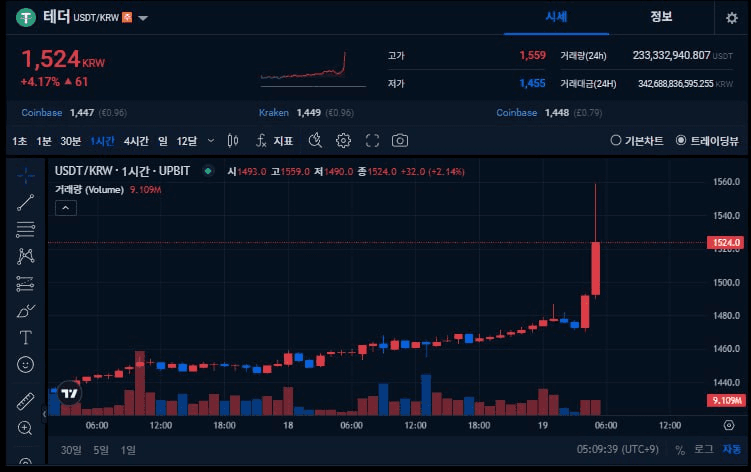Collapse the drawing toolbar side arrow
This screenshot has width=751, height=472.
pos(44,413)
